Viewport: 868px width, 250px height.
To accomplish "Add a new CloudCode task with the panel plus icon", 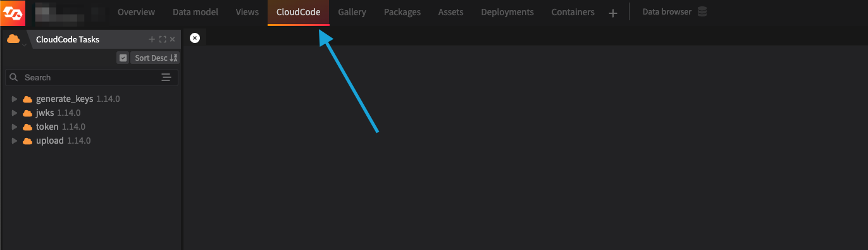I will coord(152,39).
